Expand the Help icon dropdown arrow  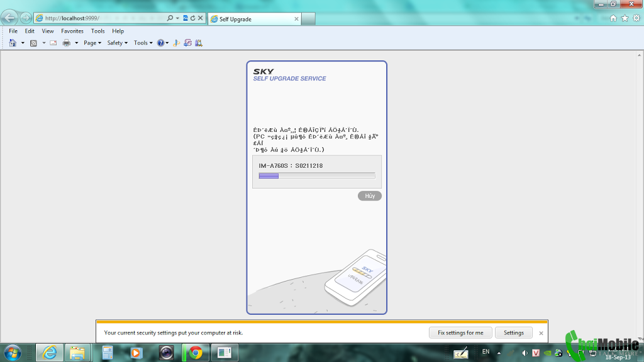pos(167,43)
